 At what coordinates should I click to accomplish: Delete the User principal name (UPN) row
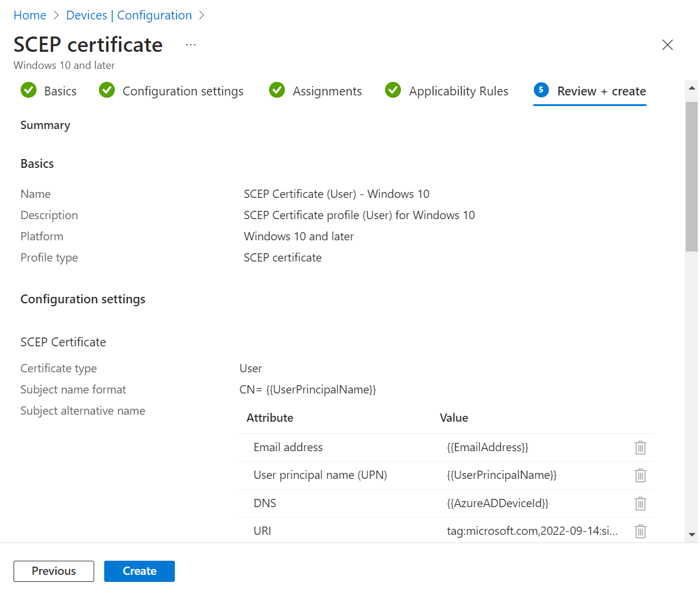640,475
